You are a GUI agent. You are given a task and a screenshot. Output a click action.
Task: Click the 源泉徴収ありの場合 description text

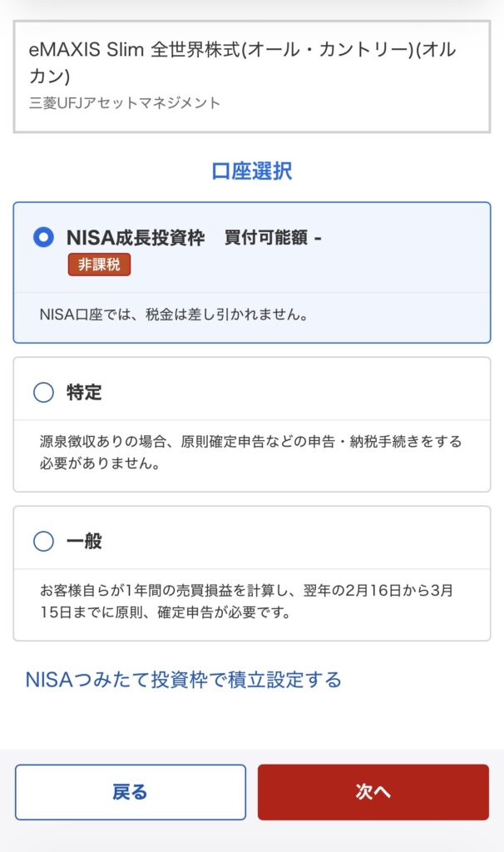pyautogui.click(x=250, y=441)
